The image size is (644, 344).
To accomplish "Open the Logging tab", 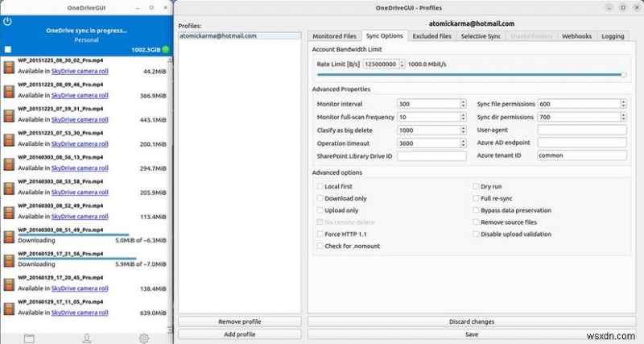I will [x=613, y=36].
